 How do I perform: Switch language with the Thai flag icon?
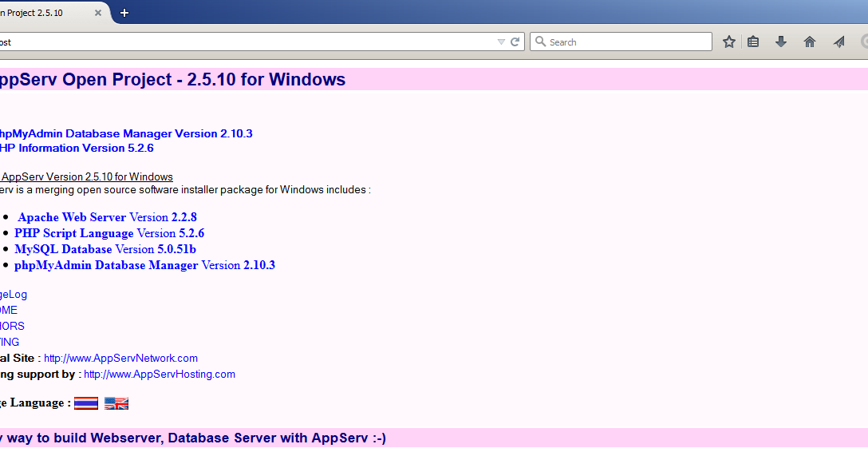(86, 403)
